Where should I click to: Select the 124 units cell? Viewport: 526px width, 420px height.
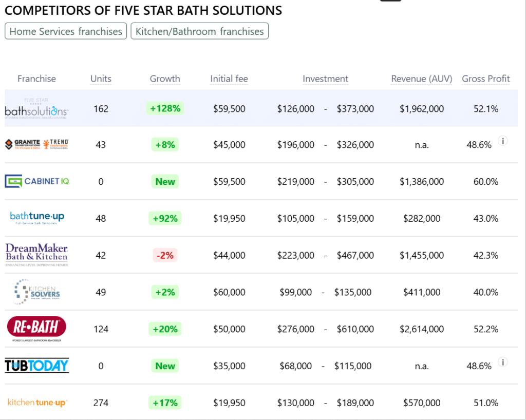pyautogui.click(x=101, y=329)
